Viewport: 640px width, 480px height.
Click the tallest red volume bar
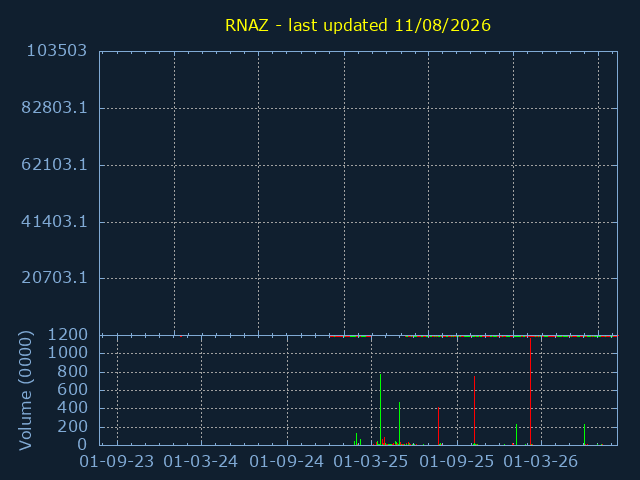(x=530, y=391)
